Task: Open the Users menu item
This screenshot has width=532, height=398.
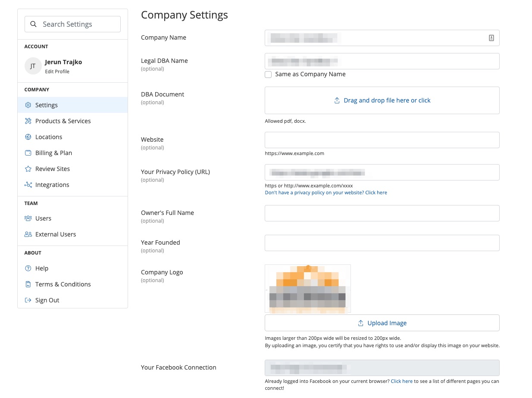Action: (x=43, y=218)
